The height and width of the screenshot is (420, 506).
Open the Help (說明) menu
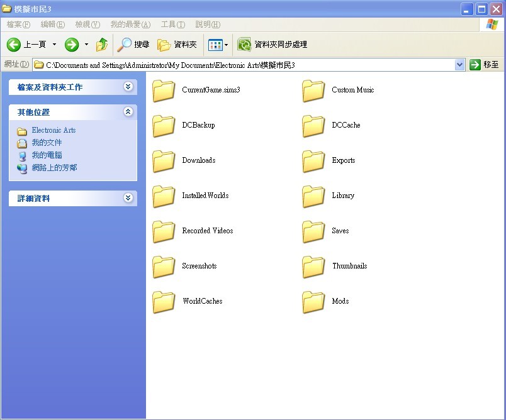pyautogui.click(x=208, y=25)
